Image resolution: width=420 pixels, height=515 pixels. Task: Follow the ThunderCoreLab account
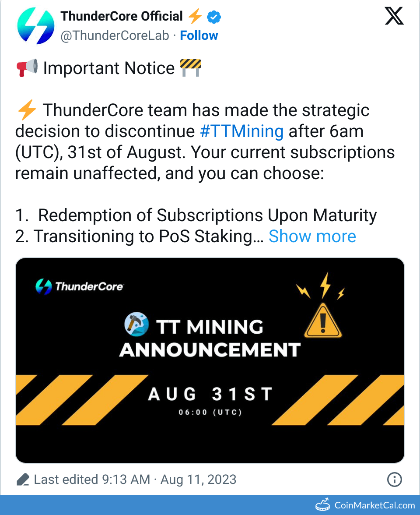click(199, 35)
